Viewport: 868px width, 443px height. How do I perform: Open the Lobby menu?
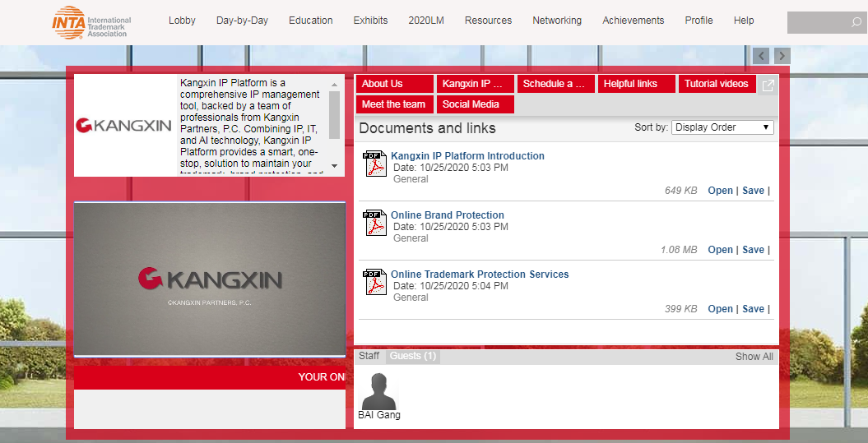click(182, 21)
